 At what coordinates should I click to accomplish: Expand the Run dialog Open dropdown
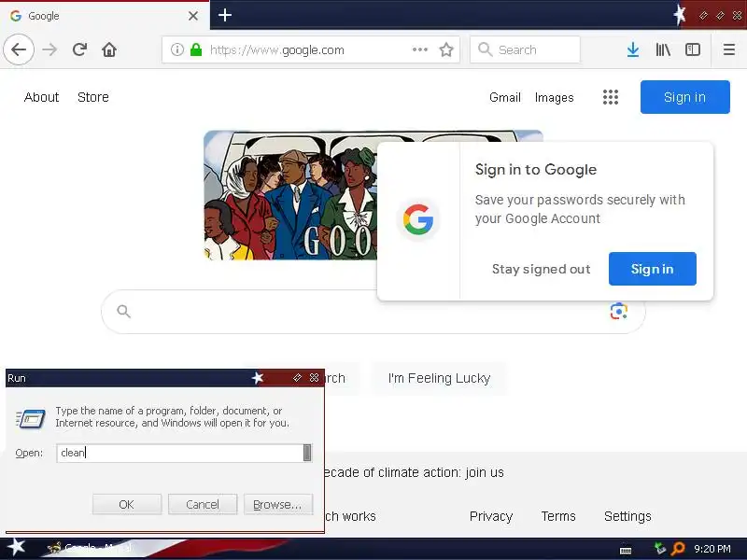tap(307, 453)
